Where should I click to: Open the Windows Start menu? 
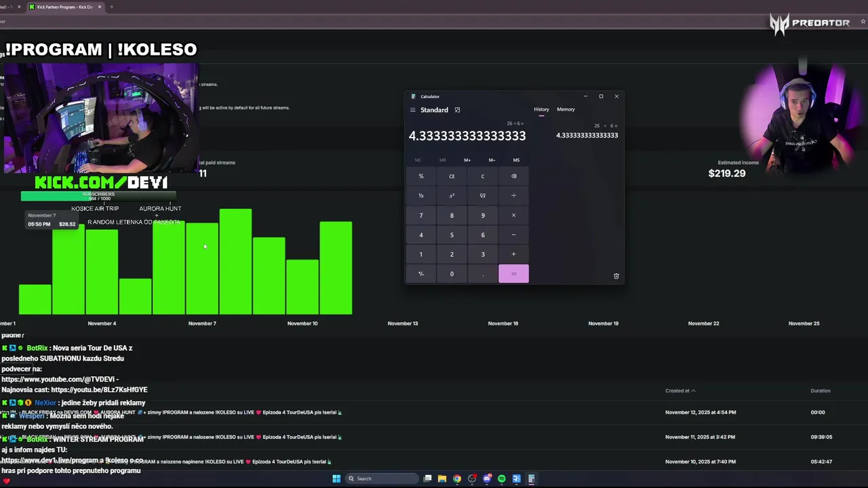pyautogui.click(x=336, y=479)
